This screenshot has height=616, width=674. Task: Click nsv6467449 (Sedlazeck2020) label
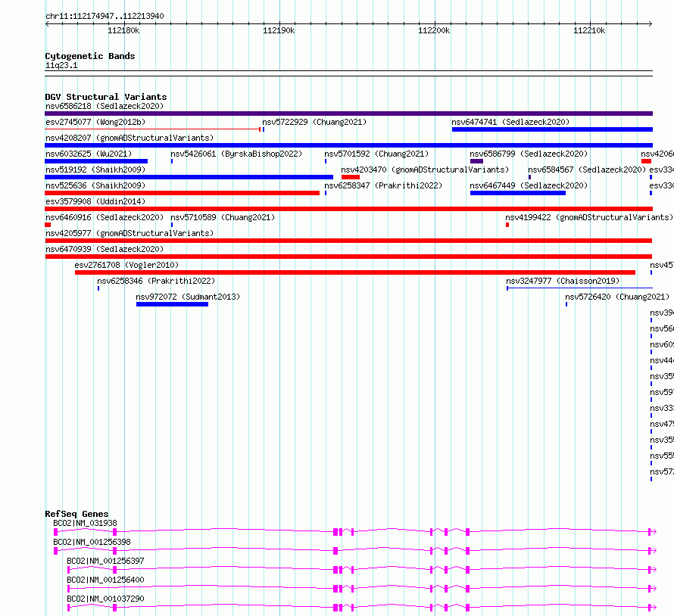529,185
